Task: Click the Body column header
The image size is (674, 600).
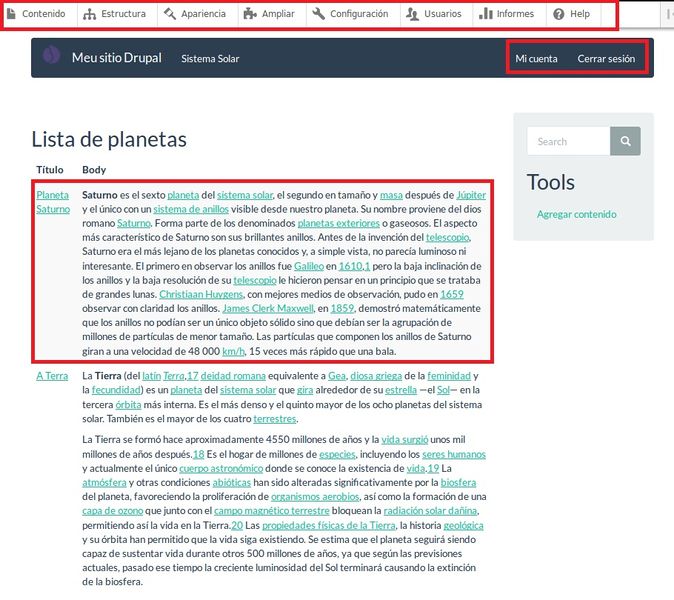Action: click(x=94, y=170)
